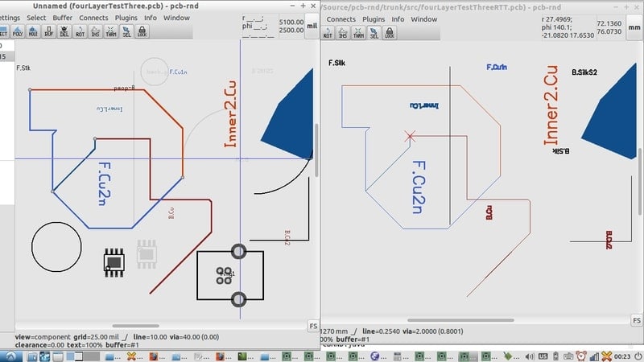Click the alarm clock tray icon
The width and height of the screenshot is (644, 362).
tap(581, 356)
